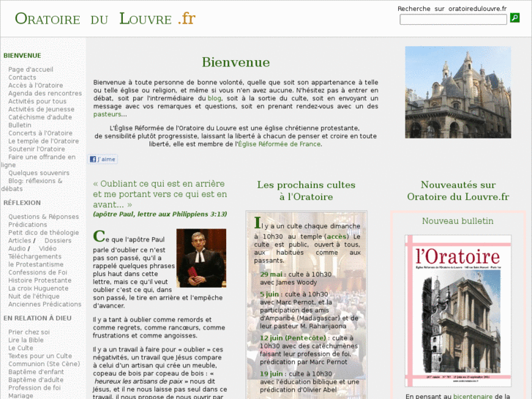Open Textes pour un Culte
Image resolution: width=532 pixels, height=399 pixels.
(40, 356)
